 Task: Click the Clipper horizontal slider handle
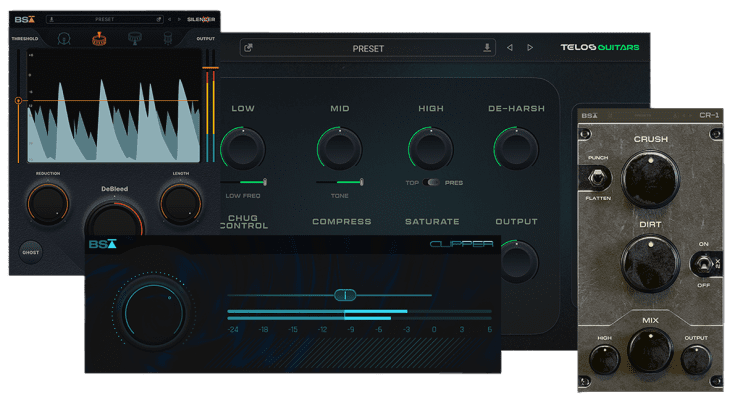(x=344, y=295)
